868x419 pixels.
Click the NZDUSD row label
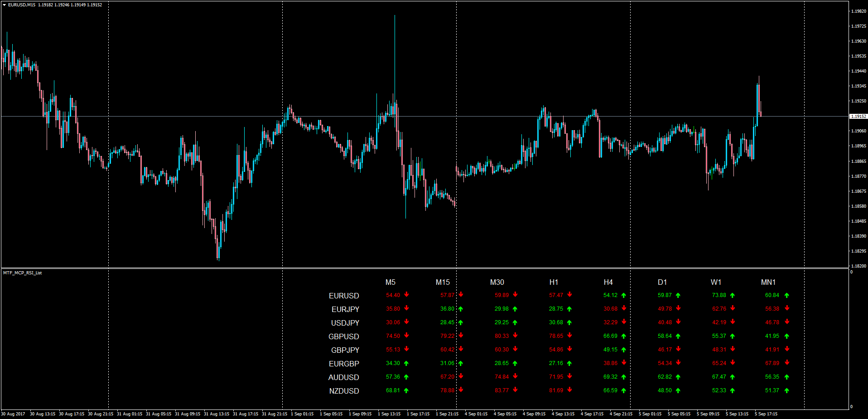click(344, 391)
